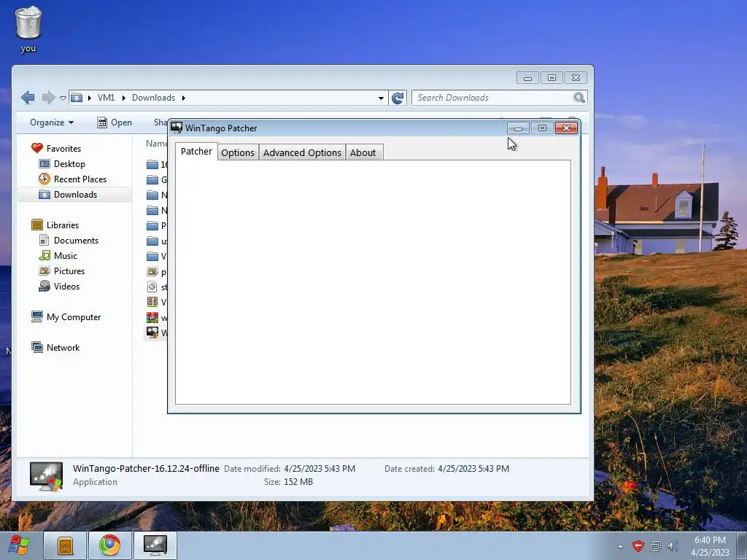Minimize the WinTango Patcher window
This screenshot has width=747, height=560.
[518, 128]
